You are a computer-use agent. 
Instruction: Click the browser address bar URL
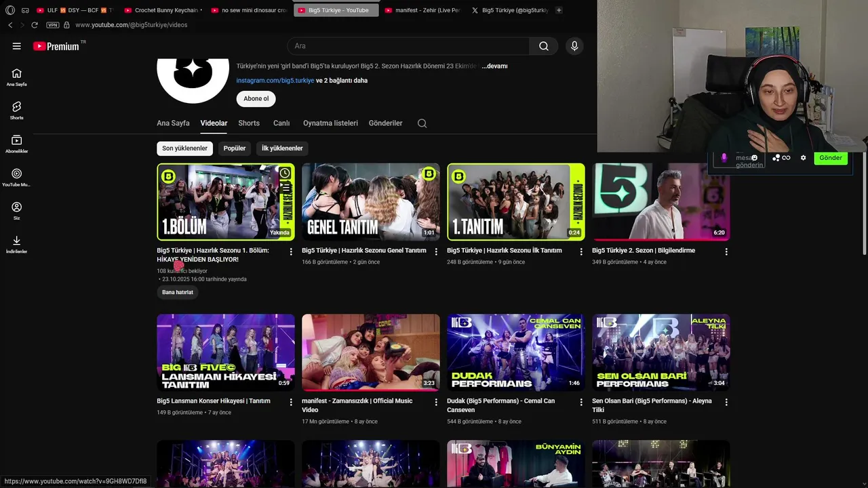click(x=131, y=25)
